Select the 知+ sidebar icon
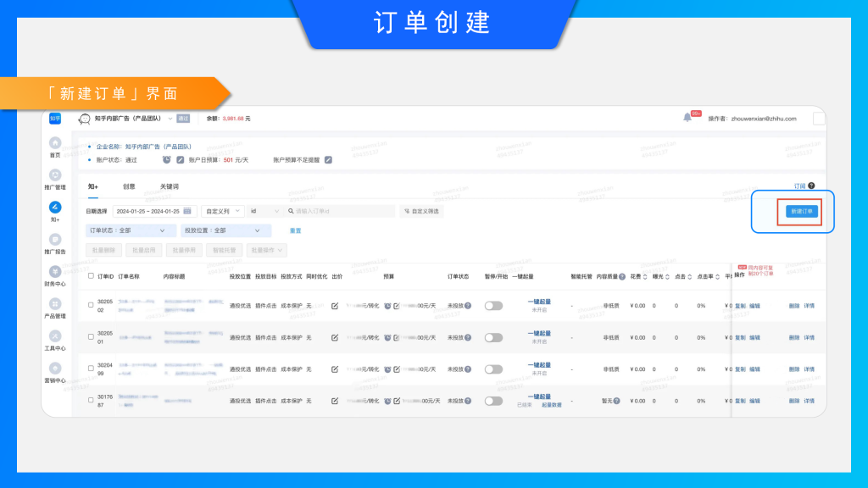Image resolution: width=868 pixels, height=488 pixels. [x=55, y=207]
